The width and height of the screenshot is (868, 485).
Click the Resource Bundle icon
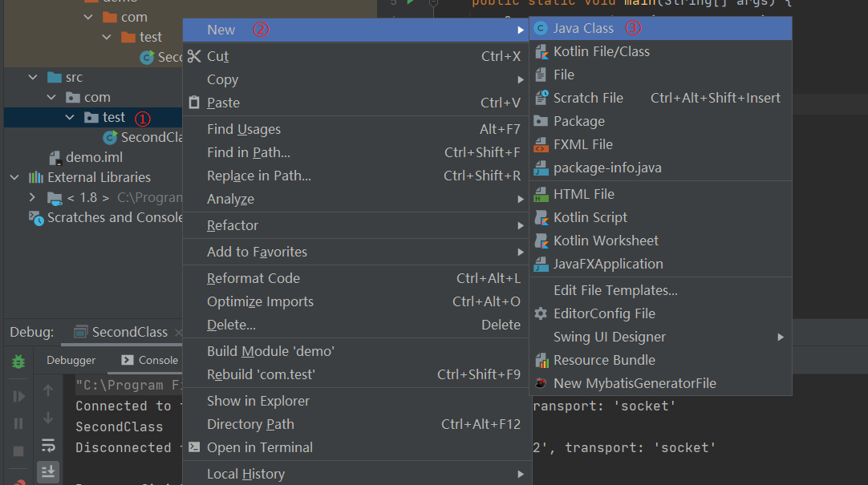point(541,360)
